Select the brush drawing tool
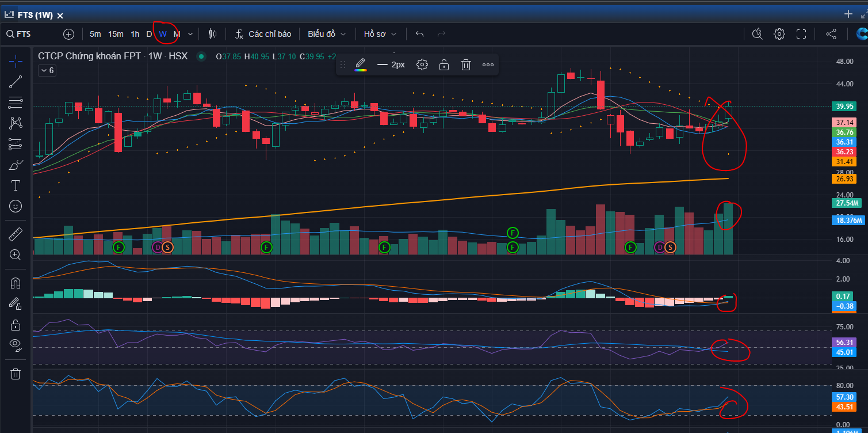The height and width of the screenshot is (433, 868). 16,165
